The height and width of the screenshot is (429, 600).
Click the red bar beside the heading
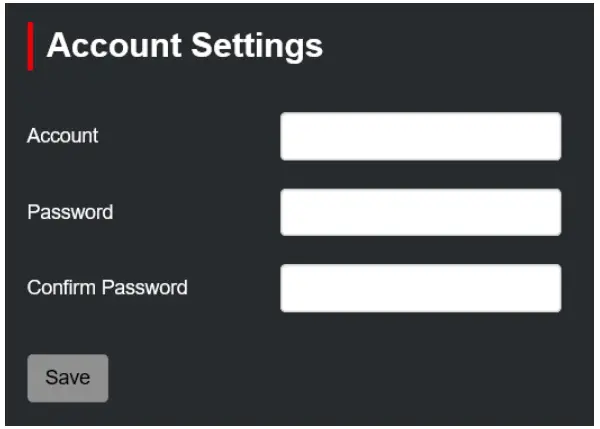(31, 46)
